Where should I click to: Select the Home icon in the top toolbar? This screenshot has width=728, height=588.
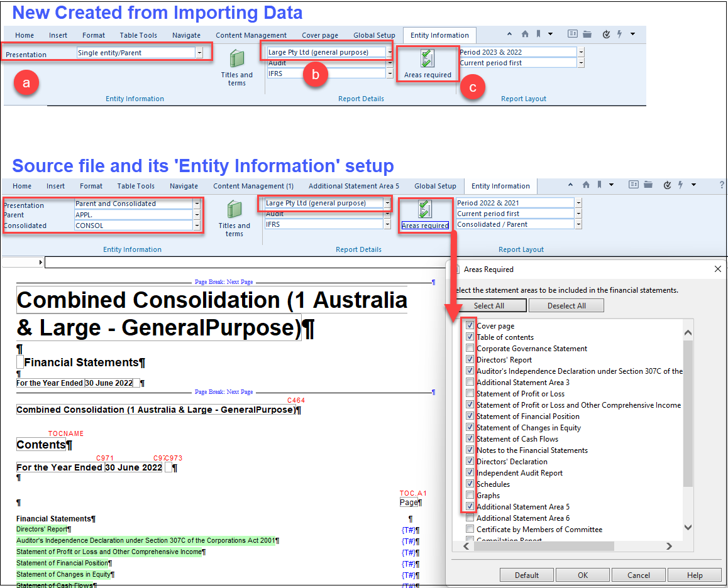(525, 35)
